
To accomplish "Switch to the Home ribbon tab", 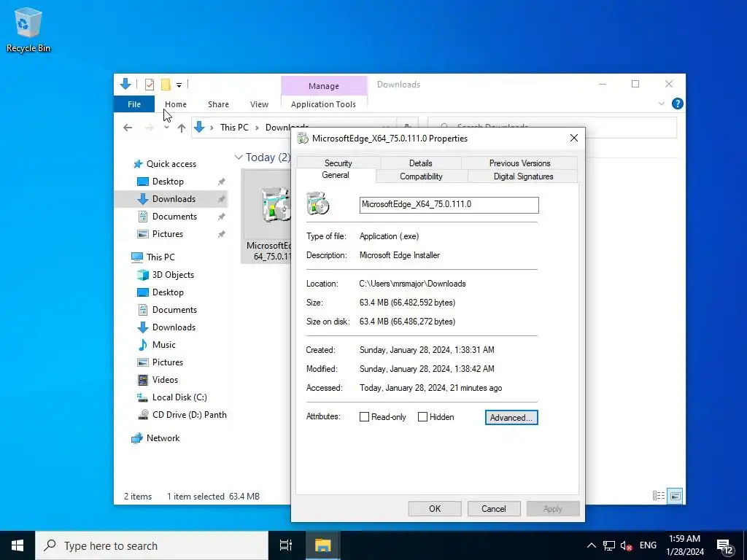I will pos(175,104).
